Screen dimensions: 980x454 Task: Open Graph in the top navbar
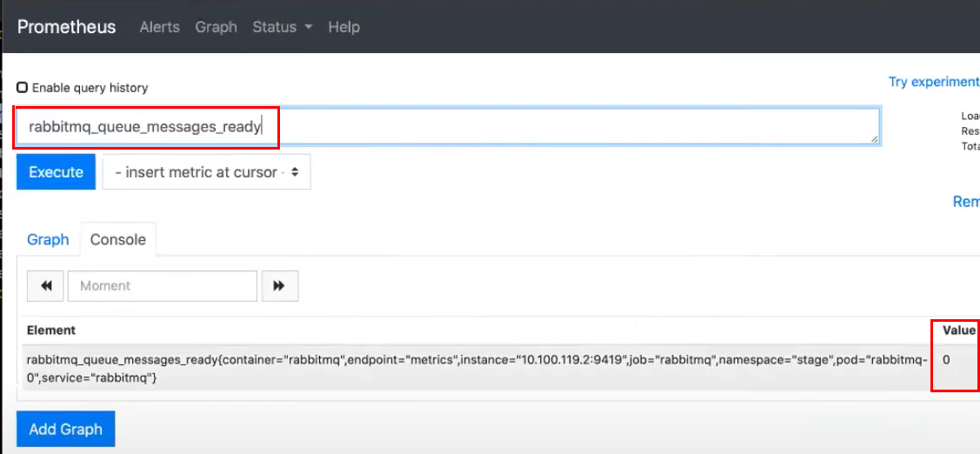click(217, 28)
